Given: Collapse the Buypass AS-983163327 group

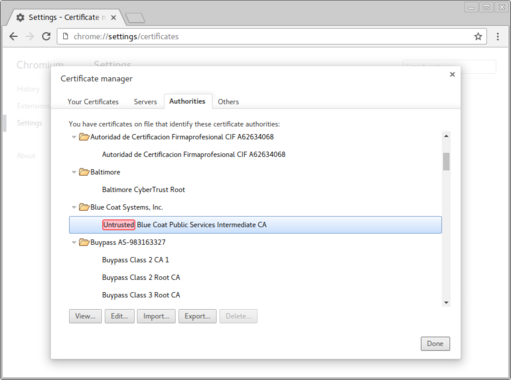Looking at the screenshot, I should point(74,242).
